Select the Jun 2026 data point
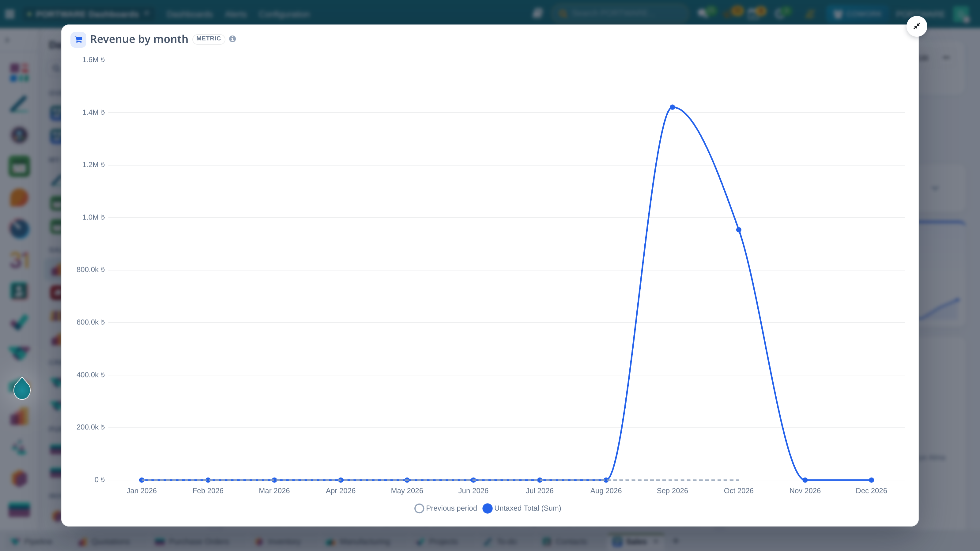 coord(473,480)
